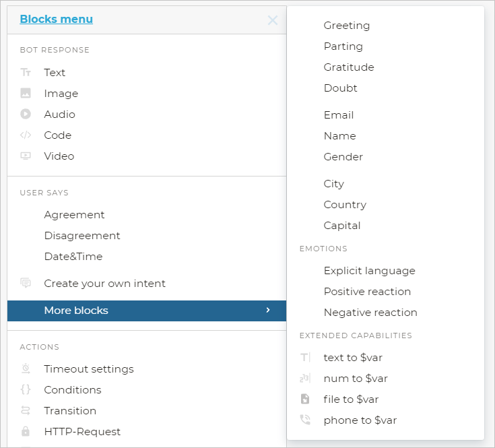Choose Greeting from the submenu
The image size is (495, 448).
tap(346, 26)
